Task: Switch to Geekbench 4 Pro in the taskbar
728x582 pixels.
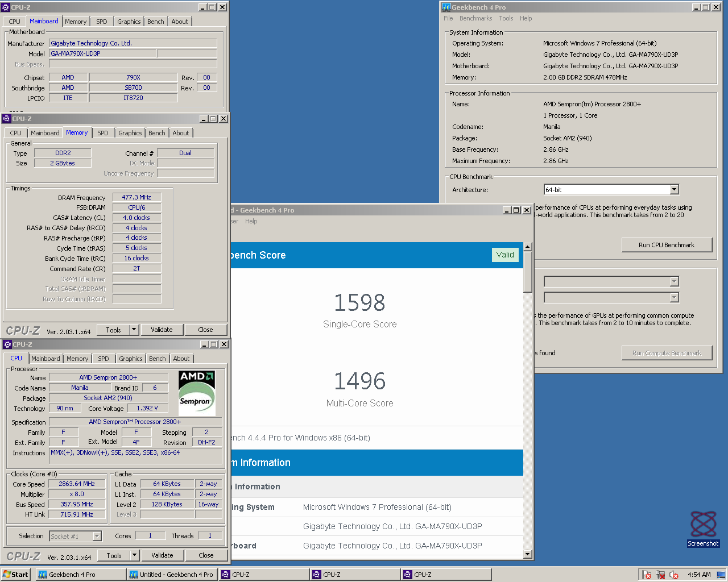Action: [80, 575]
